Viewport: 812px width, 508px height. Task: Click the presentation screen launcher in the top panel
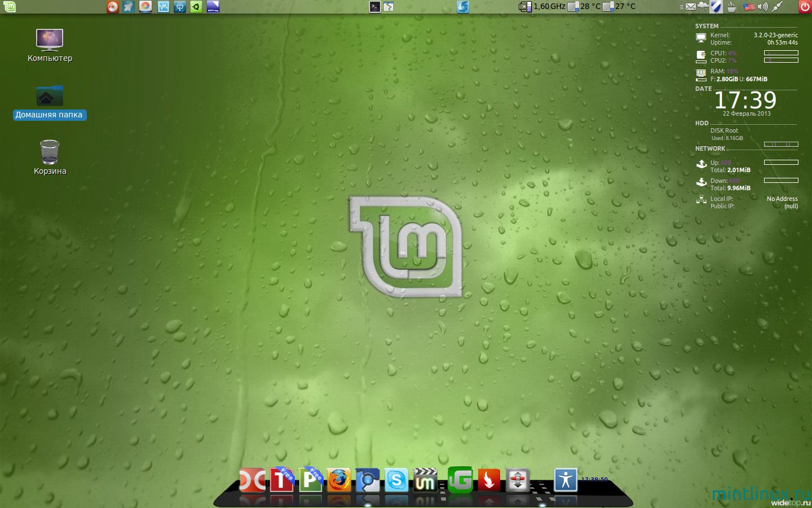tap(180, 7)
